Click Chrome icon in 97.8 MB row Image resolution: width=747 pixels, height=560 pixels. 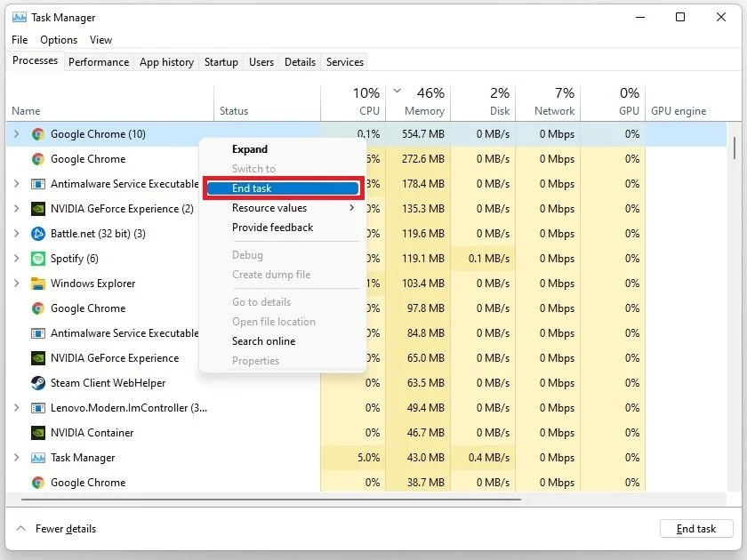pyautogui.click(x=38, y=308)
